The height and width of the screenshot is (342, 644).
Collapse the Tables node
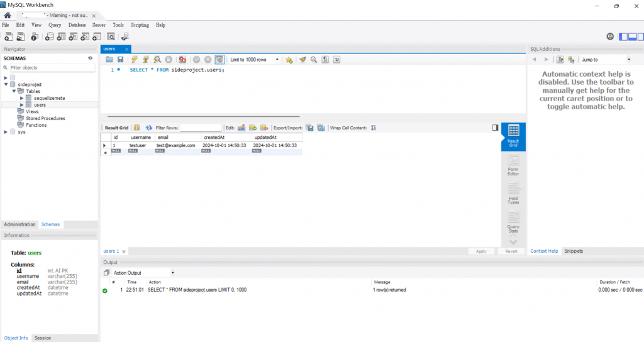(14, 91)
